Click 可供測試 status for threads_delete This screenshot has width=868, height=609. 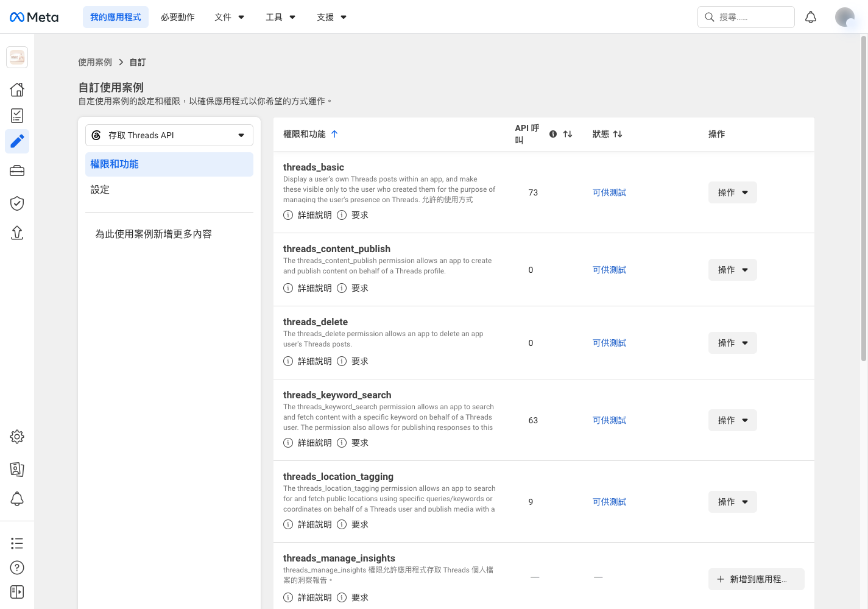[609, 343]
